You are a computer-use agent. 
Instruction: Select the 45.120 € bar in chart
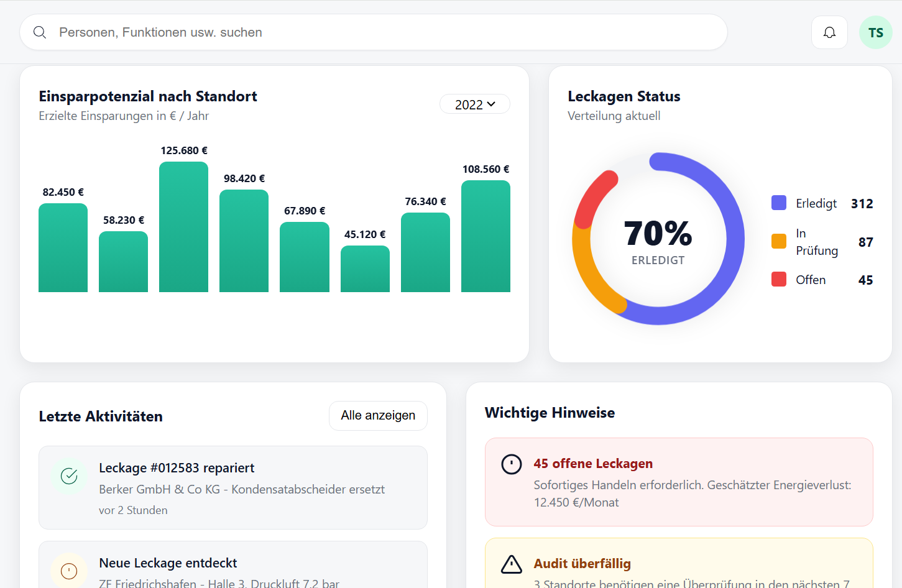pos(365,269)
